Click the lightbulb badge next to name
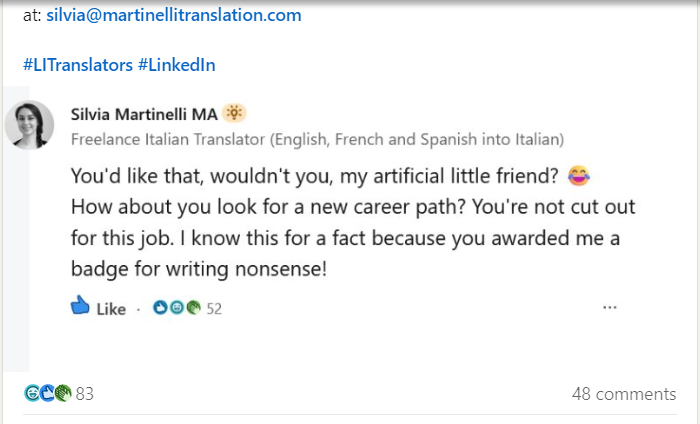Image resolution: width=700 pixels, height=424 pixels. pyautogui.click(x=234, y=113)
